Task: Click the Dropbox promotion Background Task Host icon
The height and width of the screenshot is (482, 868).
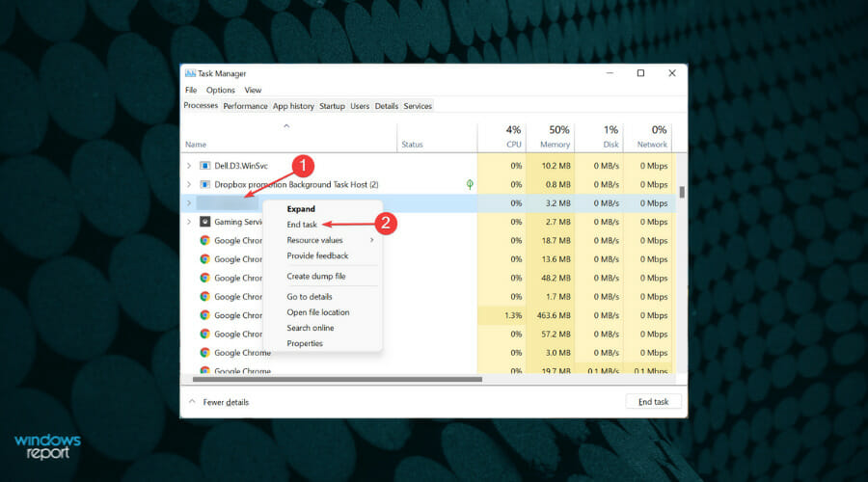Action: [204, 184]
